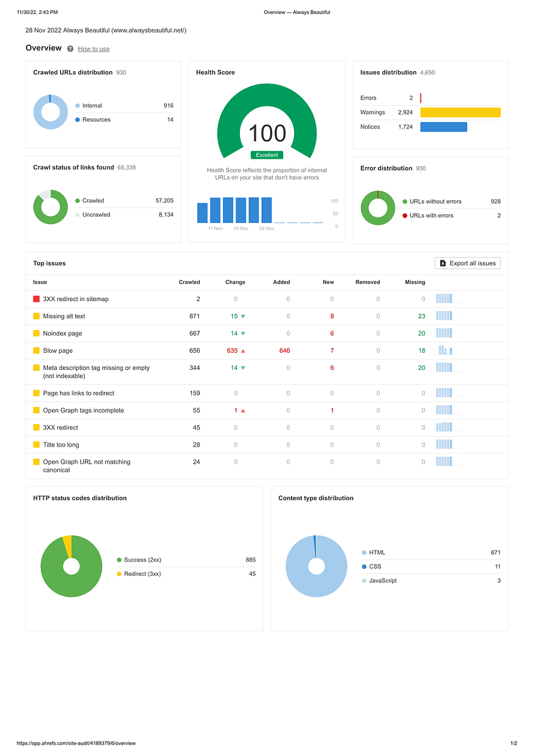This screenshot has height=756, width=534.
Task: Select URLs with errors red legend dot
Action: (x=405, y=215)
